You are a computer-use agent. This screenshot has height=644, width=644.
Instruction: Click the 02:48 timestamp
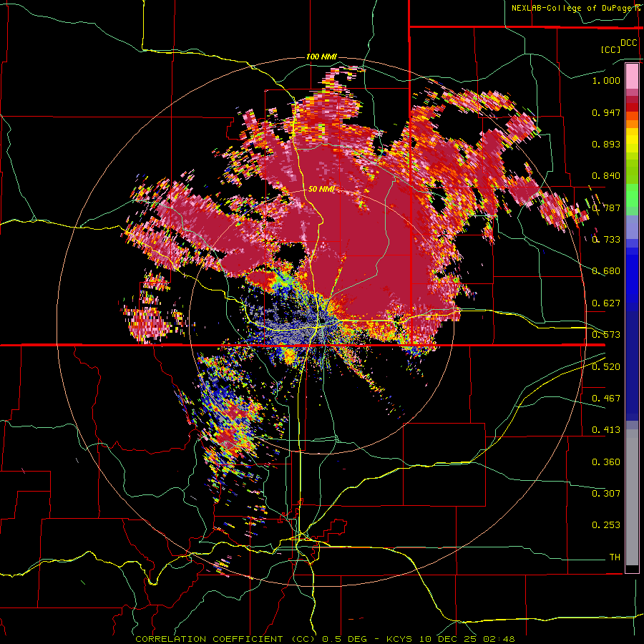[x=499, y=639]
